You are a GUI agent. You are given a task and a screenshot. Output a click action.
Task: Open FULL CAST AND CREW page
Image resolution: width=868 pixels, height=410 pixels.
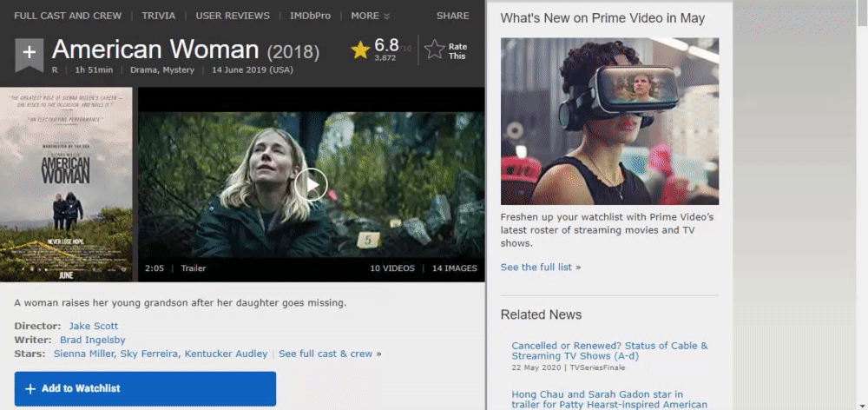68,16
